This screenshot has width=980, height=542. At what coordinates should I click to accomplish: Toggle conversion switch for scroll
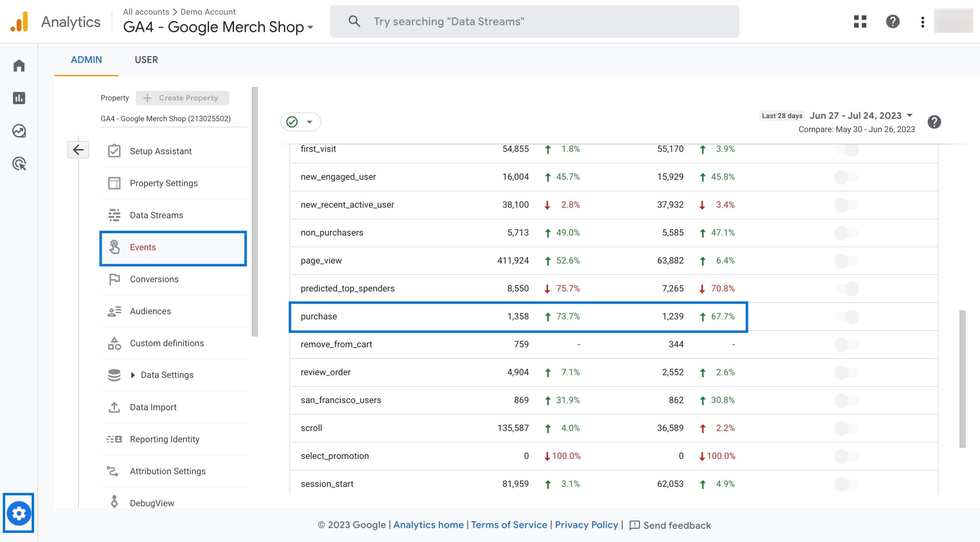pyautogui.click(x=846, y=428)
